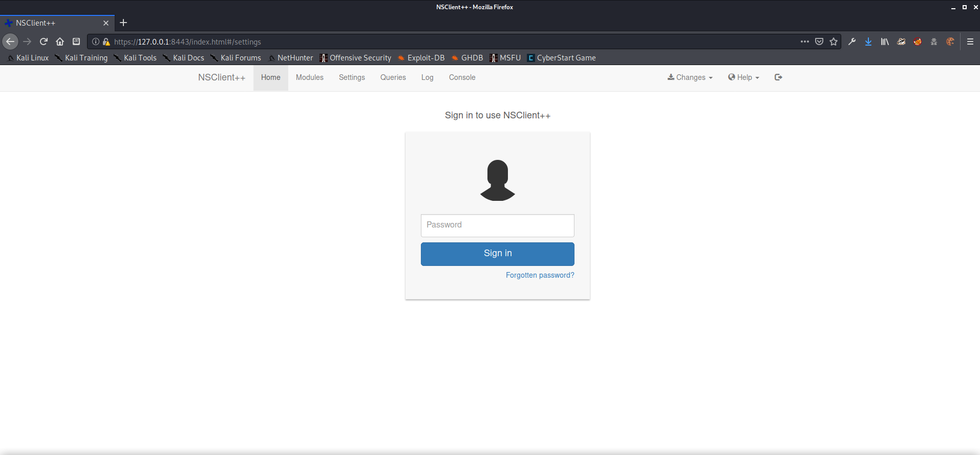980x455 pixels.
Task: Open the Firefox downloads arrow icon
Action: (x=868, y=42)
